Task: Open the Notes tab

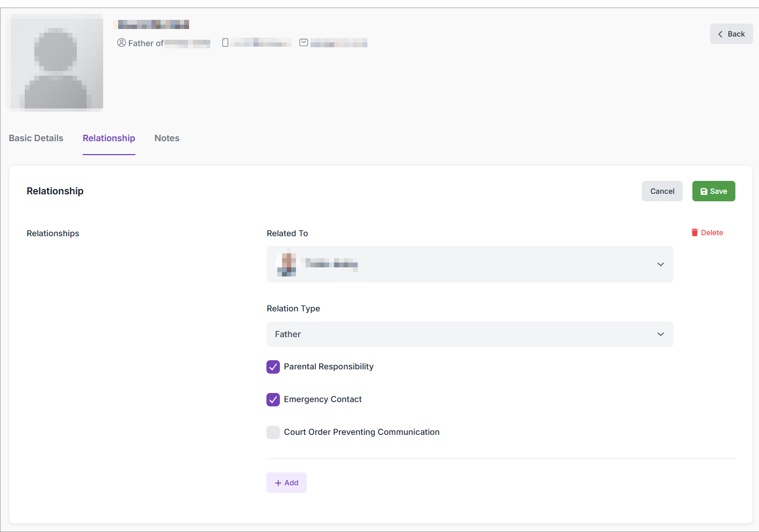Action: tap(167, 138)
